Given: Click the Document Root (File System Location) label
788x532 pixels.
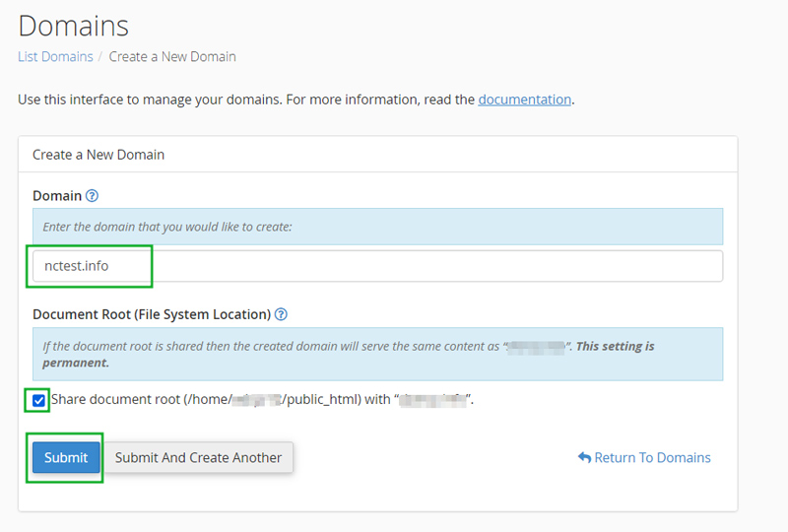Looking at the screenshot, I should (x=152, y=314).
